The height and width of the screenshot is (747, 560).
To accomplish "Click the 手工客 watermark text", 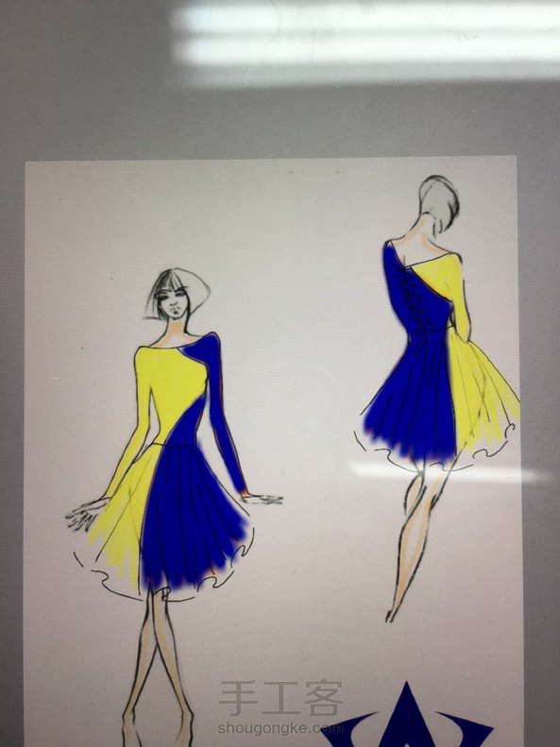I will tap(280, 698).
